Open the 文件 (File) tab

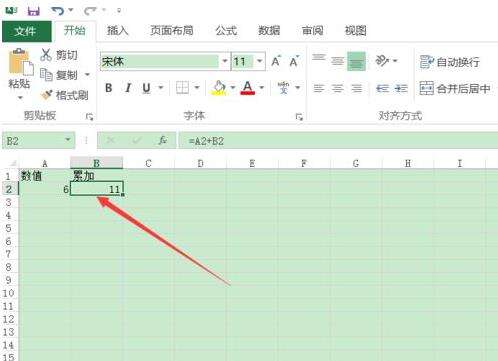pos(27,31)
